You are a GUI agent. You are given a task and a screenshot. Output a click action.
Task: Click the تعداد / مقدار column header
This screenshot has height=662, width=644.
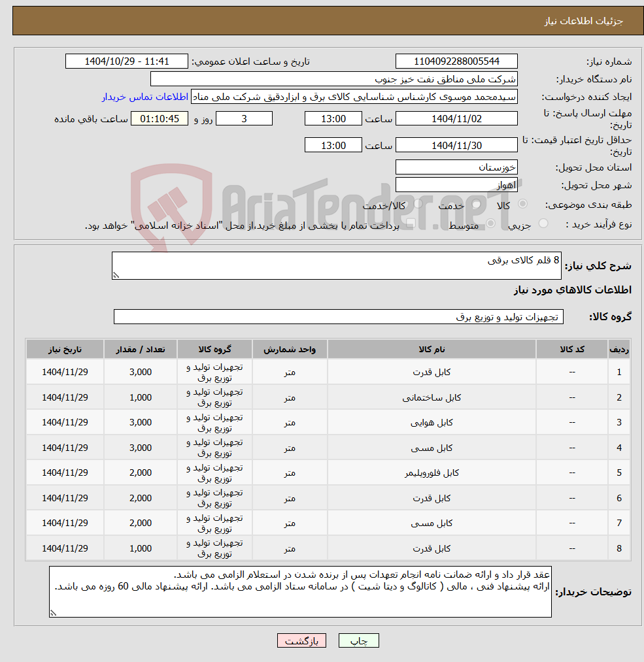coord(141,349)
